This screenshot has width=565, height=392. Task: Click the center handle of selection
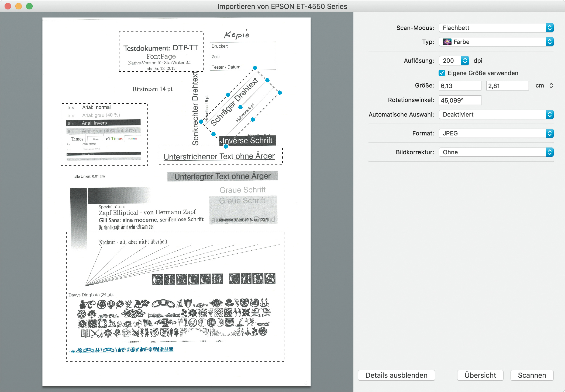240,107
